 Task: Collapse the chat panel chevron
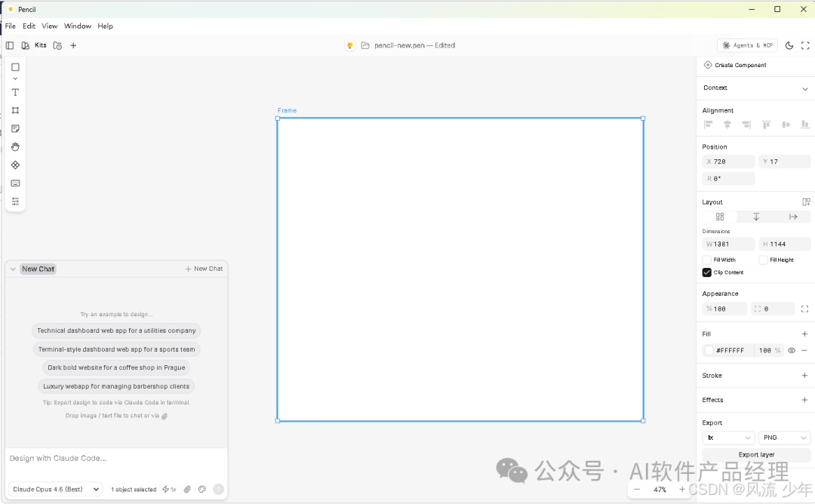tap(13, 269)
